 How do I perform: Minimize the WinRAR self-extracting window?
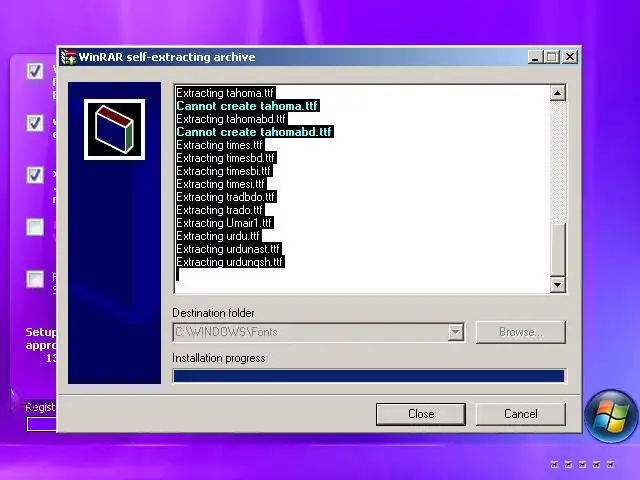click(535, 57)
